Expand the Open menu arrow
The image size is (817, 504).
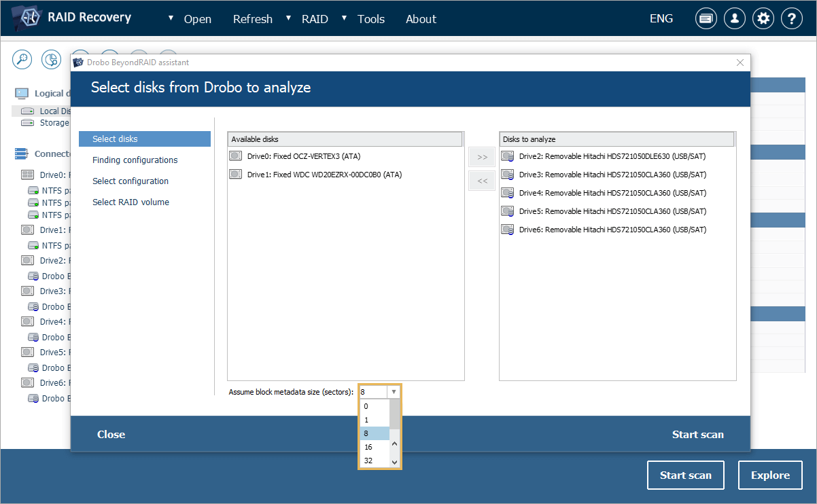point(171,18)
